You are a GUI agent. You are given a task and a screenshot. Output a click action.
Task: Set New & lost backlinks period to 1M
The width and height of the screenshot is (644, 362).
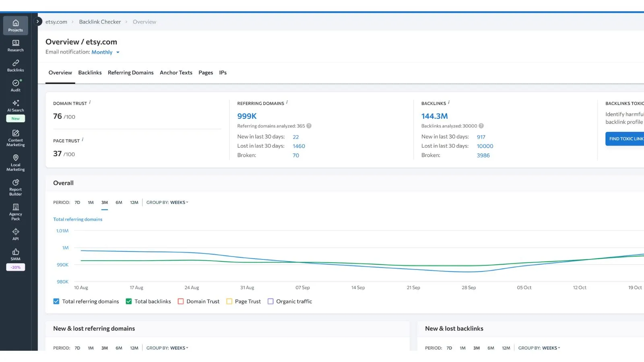pos(463,348)
